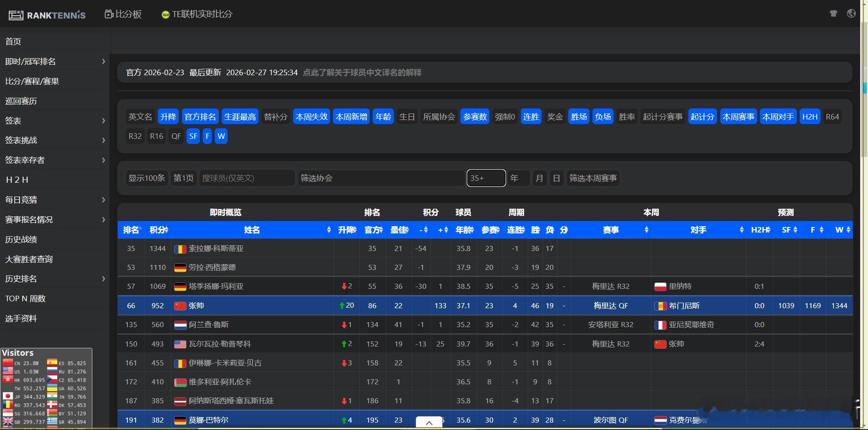
Task: Sort the table by 积分 column header
Action: [158, 230]
